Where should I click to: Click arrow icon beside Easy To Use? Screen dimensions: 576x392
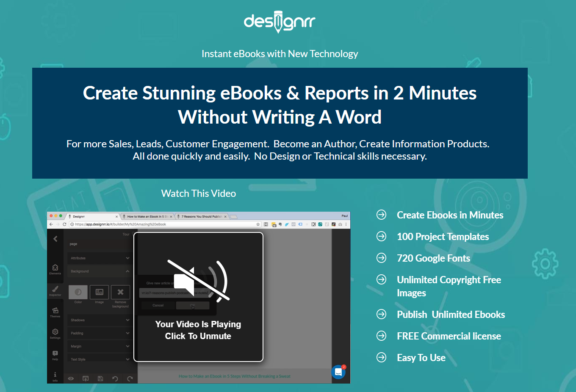coord(382,357)
